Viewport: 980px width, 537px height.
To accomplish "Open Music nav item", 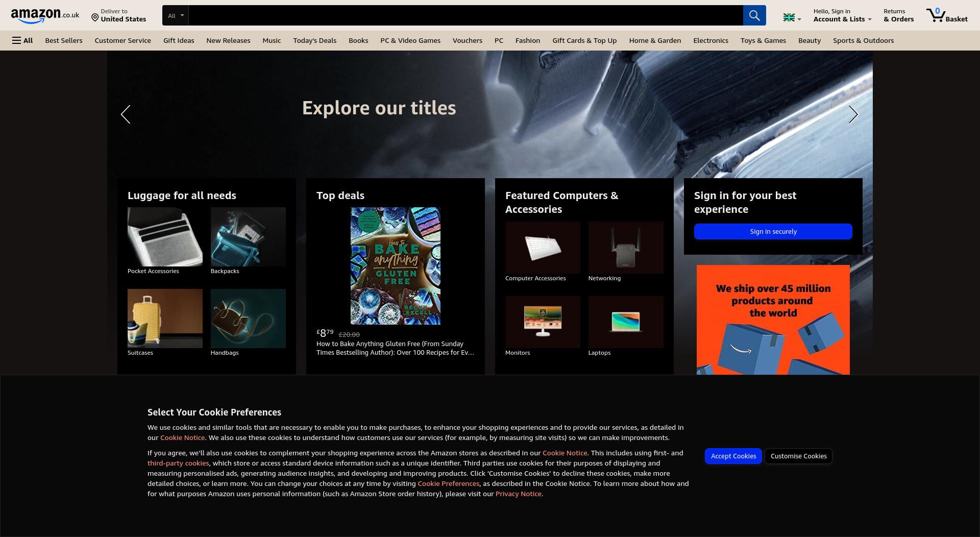I will [x=272, y=40].
